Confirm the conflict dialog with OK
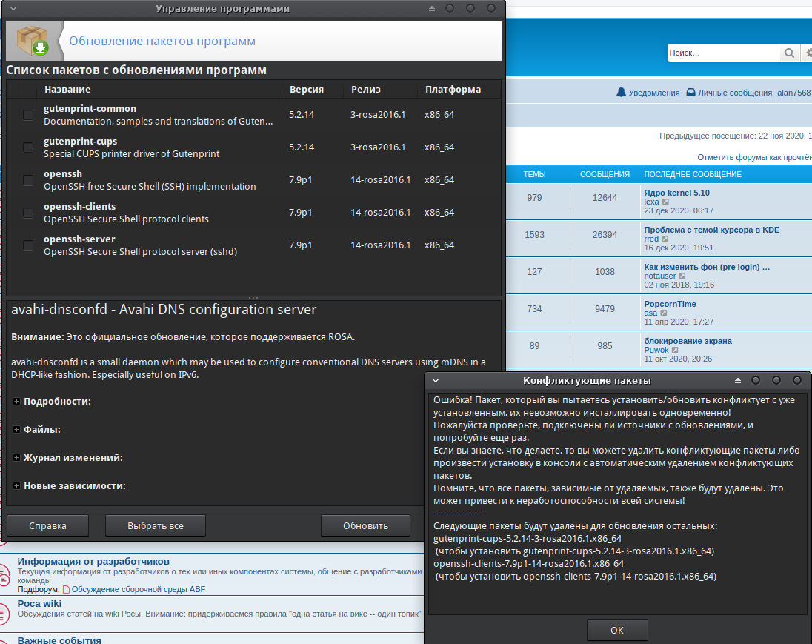The image size is (812, 644). [617, 631]
